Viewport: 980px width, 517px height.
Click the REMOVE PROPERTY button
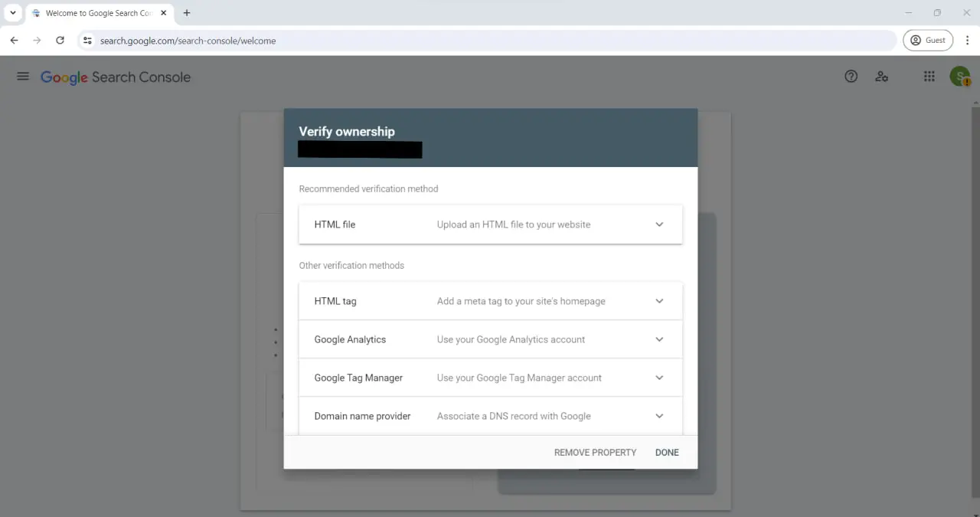(595, 453)
